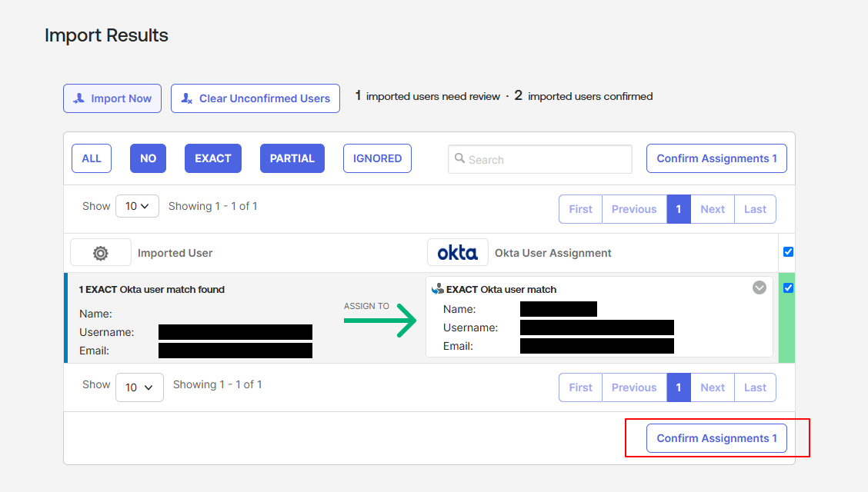Click the bottom Confirm Assignments 1 button
The width and height of the screenshot is (868, 492).
tap(716, 438)
